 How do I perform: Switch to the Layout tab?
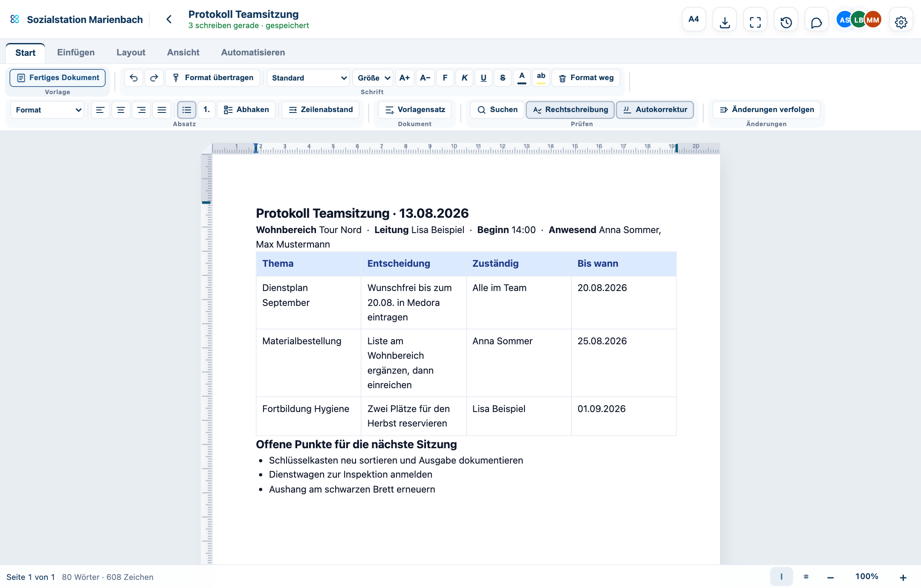[x=131, y=52]
